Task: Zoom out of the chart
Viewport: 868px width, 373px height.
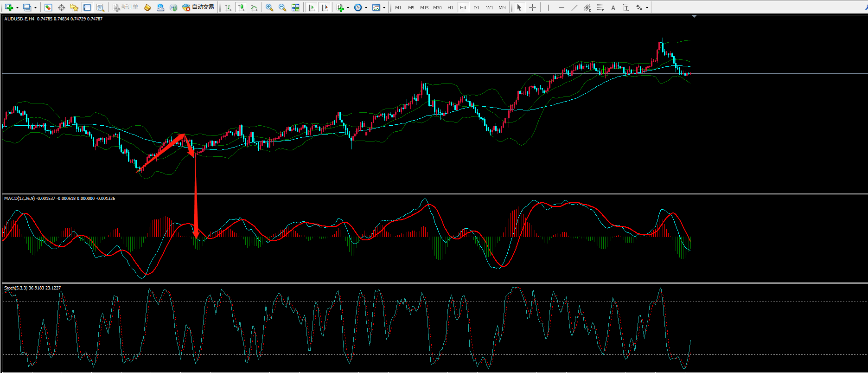Action: [x=282, y=7]
